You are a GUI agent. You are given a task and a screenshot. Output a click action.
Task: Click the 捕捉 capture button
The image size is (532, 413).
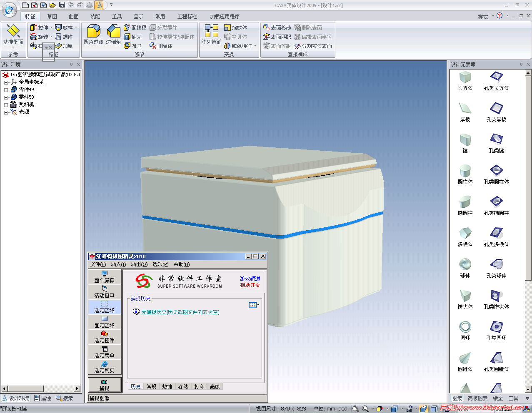[x=105, y=385]
